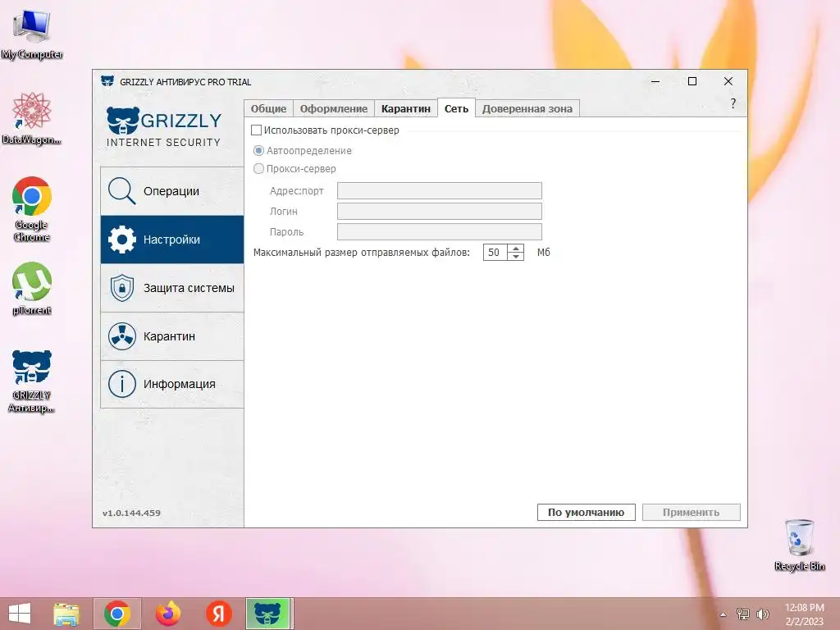Image resolution: width=840 pixels, height=630 pixels.
Task: Increase maximum file size value
Action: pos(516,248)
